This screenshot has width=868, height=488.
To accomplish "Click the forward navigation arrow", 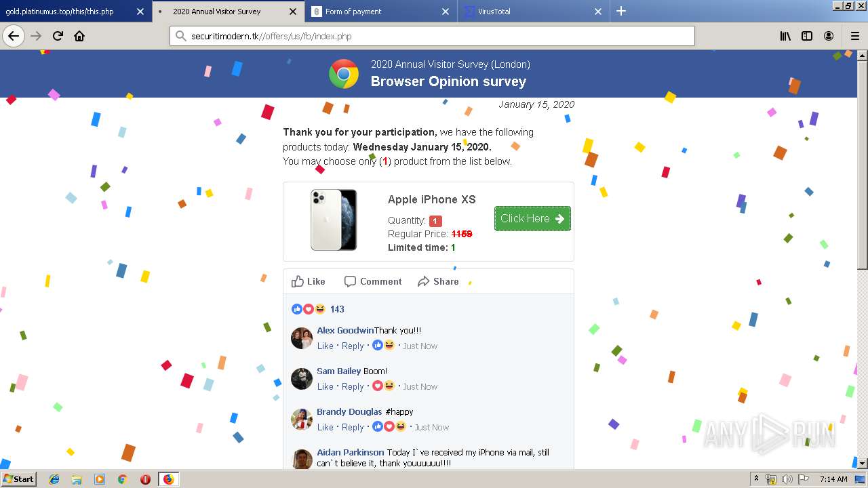I will pyautogui.click(x=36, y=36).
